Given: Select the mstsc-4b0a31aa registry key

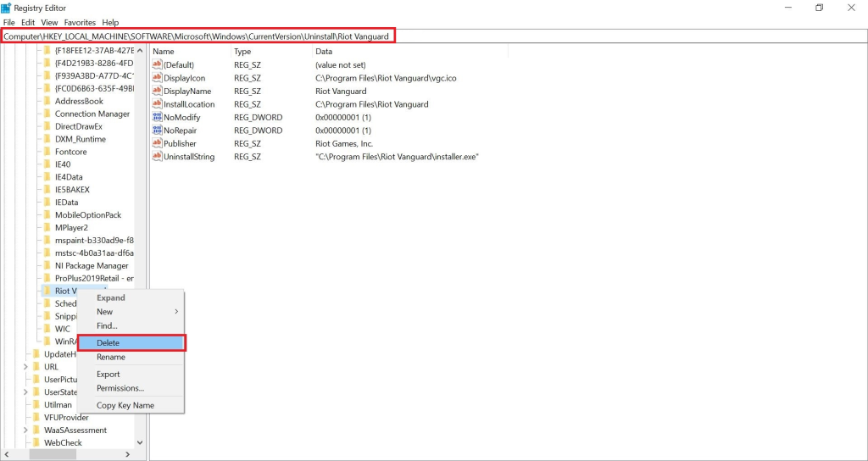Looking at the screenshot, I should point(94,253).
